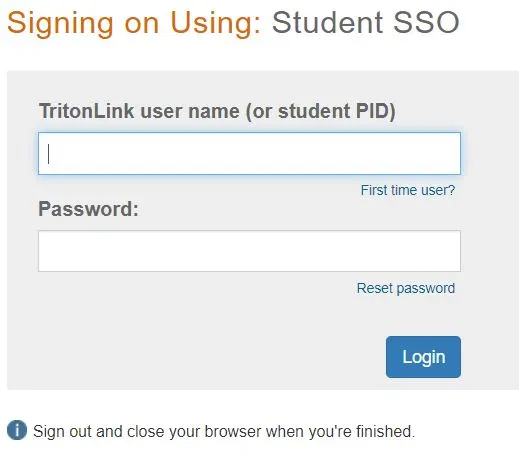Click the orange Signing on Using heading
519x454 pixels.
pos(134,24)
